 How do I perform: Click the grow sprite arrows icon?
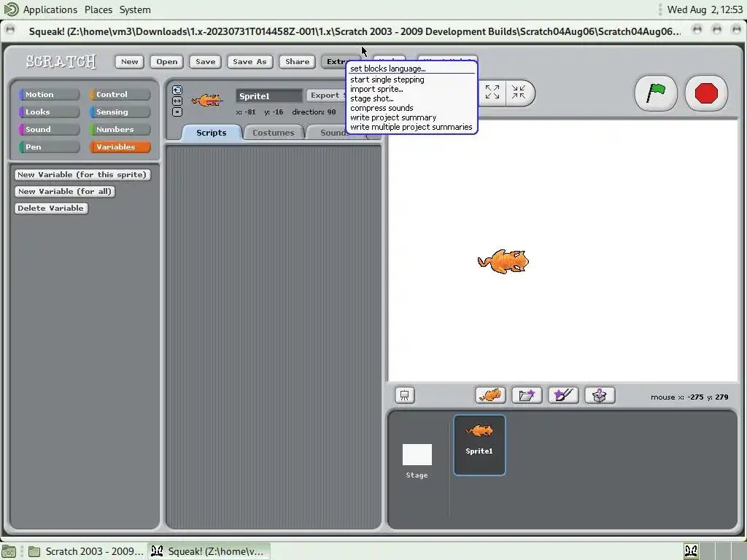492,92
